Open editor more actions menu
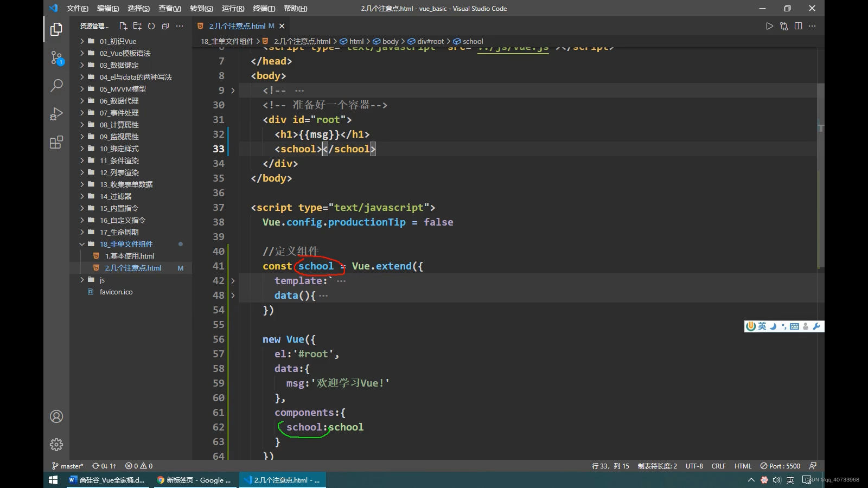The height and width of the screenshot is (488, 868). tap(812, 26)
